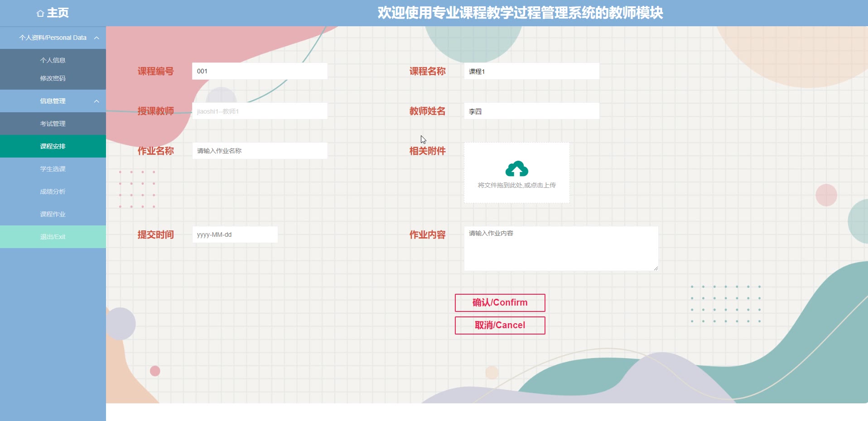868x421 pixels.
Task: Click the 授课教师 label
Action: (156, 111)
